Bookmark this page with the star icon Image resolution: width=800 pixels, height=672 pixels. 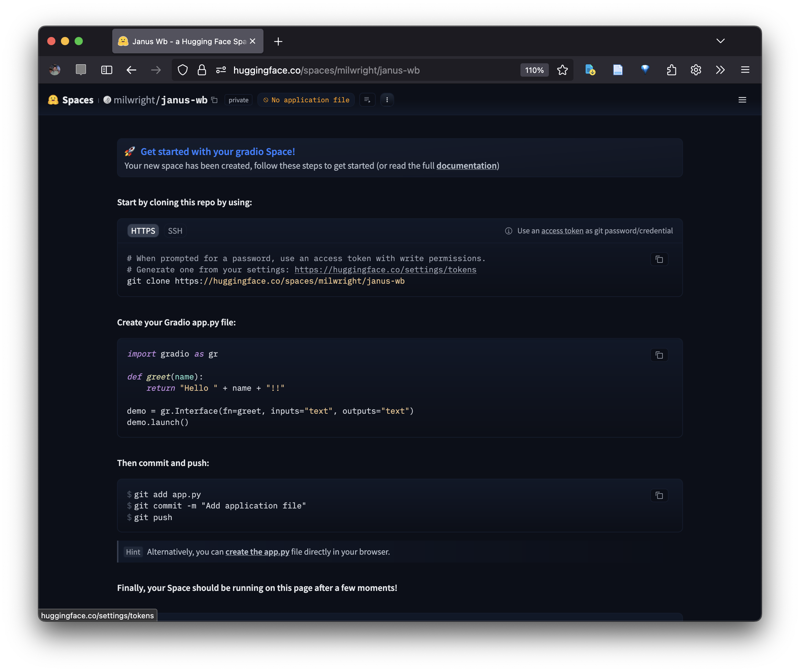coord(562,70)
